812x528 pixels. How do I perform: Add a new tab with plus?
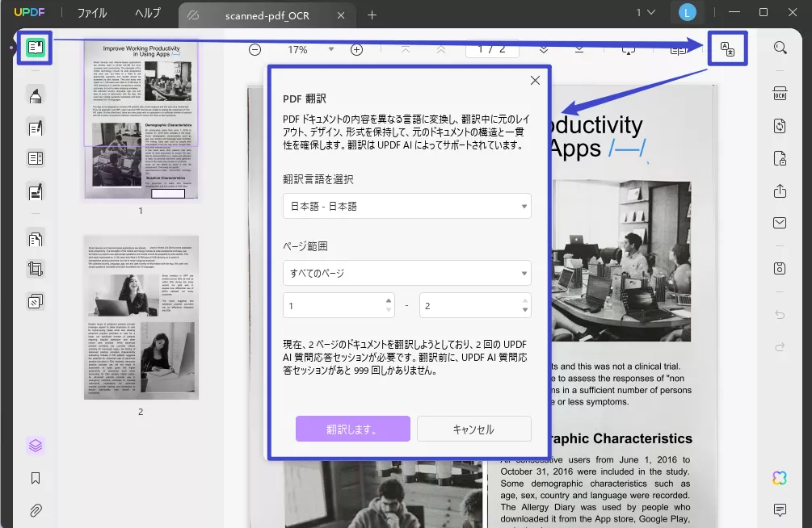tap(372, 15)
